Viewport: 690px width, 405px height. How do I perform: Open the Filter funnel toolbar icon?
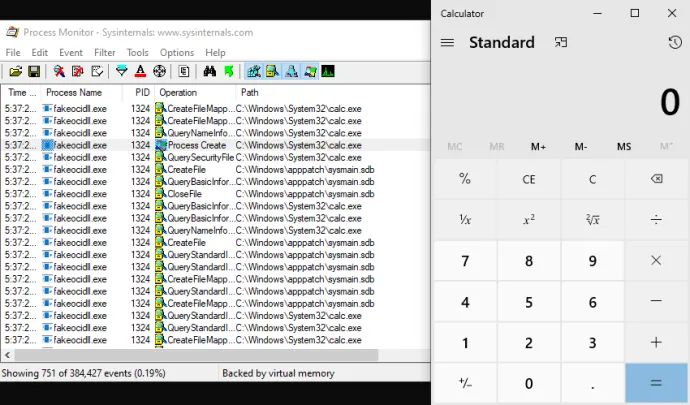coord(122,72)
